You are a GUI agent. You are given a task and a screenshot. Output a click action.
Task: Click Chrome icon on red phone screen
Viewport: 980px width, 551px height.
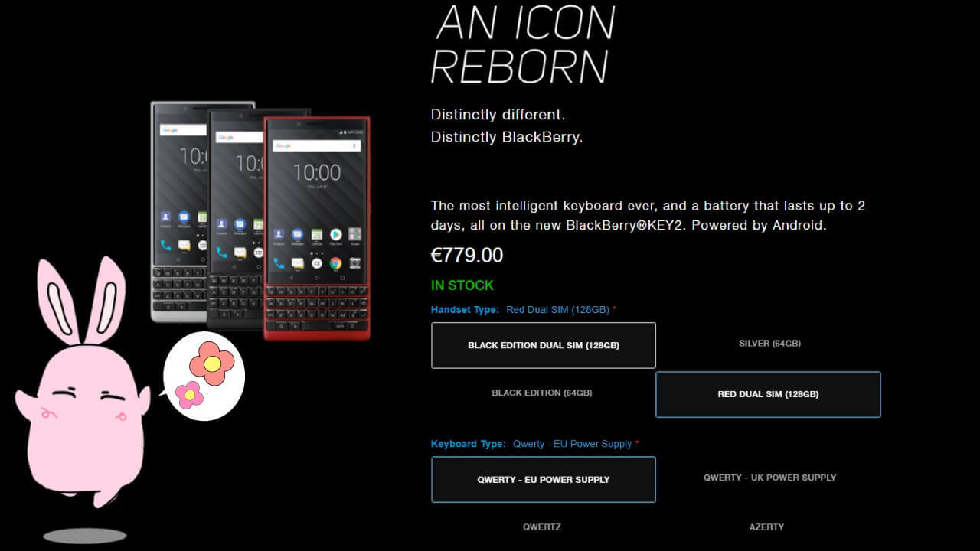click(x=335, y=263)
